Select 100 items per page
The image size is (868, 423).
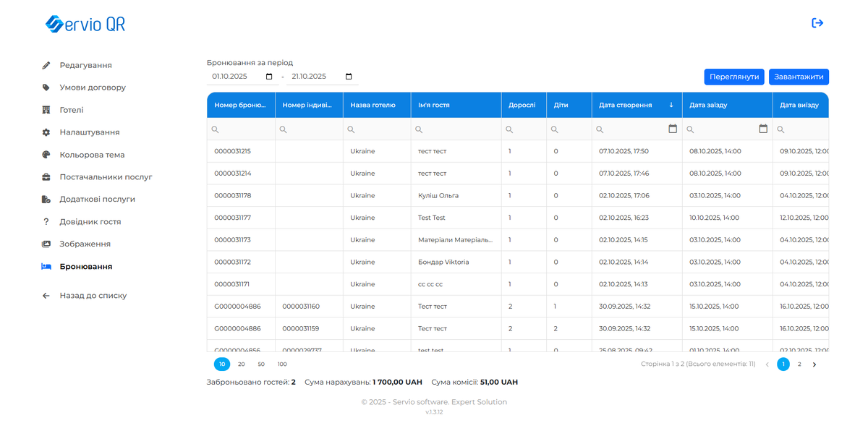[x=282, y=364]
